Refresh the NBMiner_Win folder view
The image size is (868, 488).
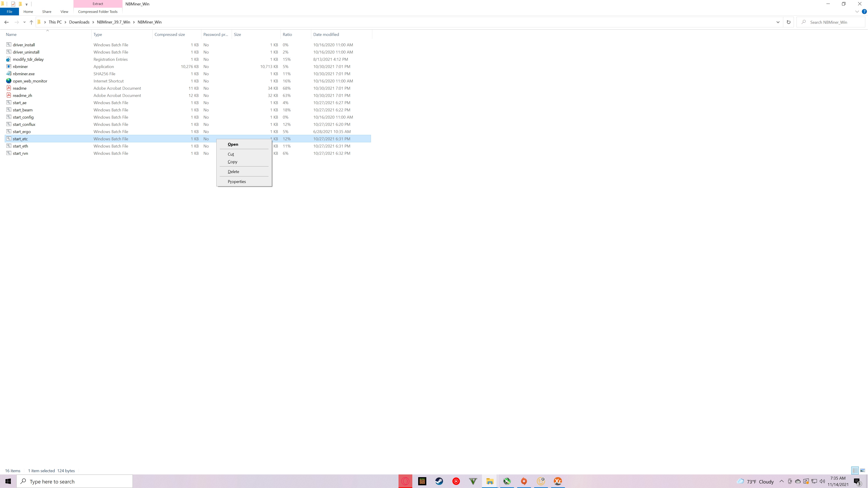click(x=788, y=22)
